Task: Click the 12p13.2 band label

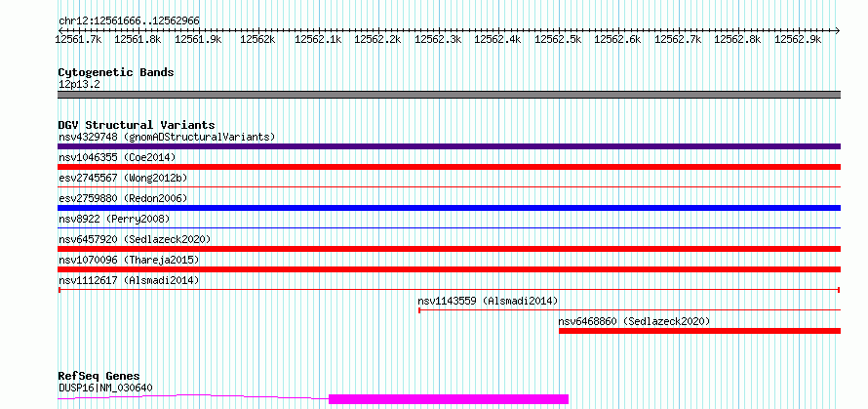Action: (x=79, y=85)
